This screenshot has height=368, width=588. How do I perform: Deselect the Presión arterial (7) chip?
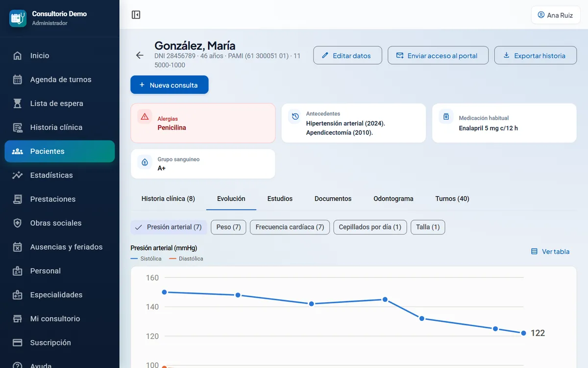tap(169, 227)
